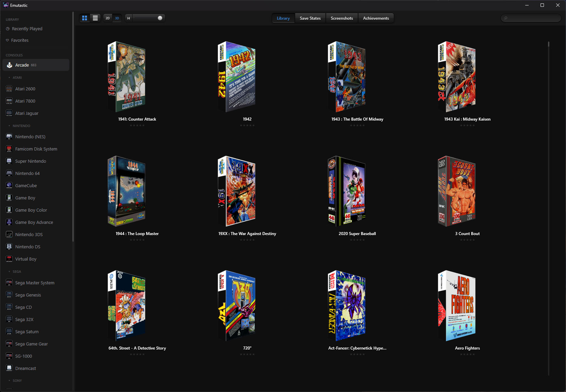Select 3 Count Bout box art
This screenshot has height=392, width=566.
click(x=457, y=191)
